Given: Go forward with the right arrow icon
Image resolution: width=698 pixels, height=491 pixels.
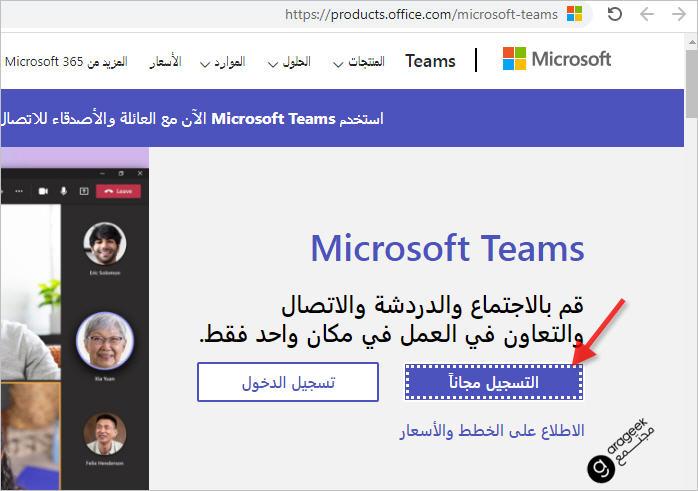Looking at the screenshot, I should pos(679,14).
